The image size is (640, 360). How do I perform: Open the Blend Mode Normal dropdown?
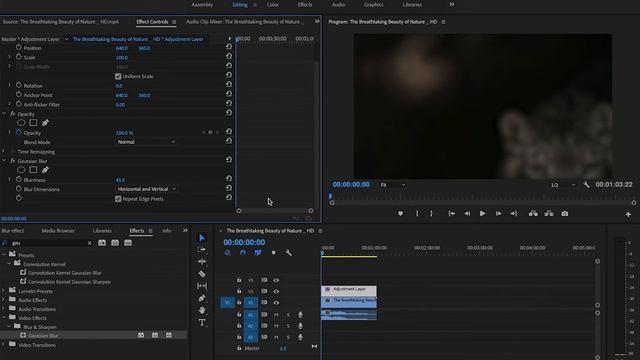pos(147,142)
